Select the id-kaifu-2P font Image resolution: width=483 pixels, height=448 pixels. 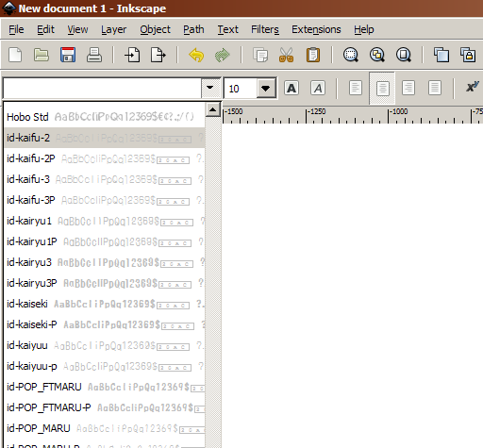tap(105, 158)
